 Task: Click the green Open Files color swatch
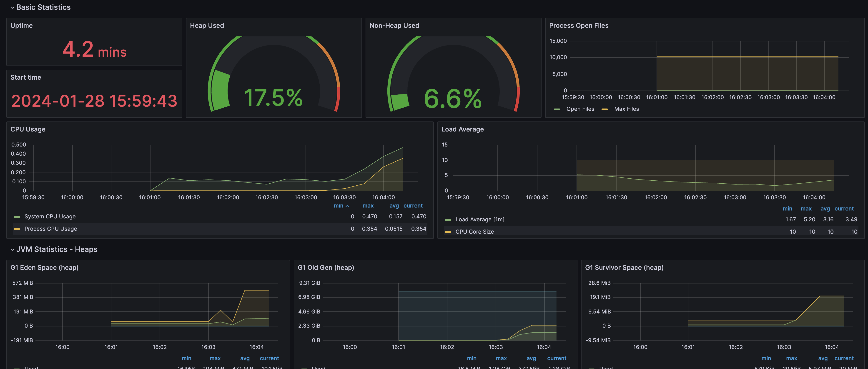click(557, 109)
